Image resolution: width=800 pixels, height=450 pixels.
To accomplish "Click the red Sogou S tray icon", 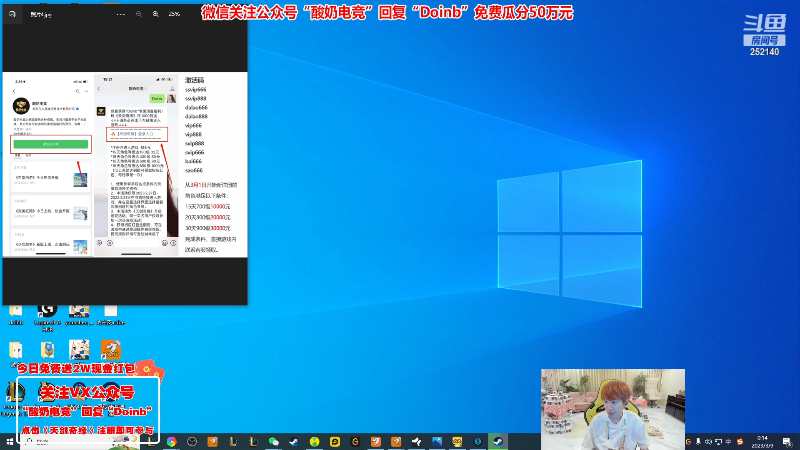I will click(740, 442).
